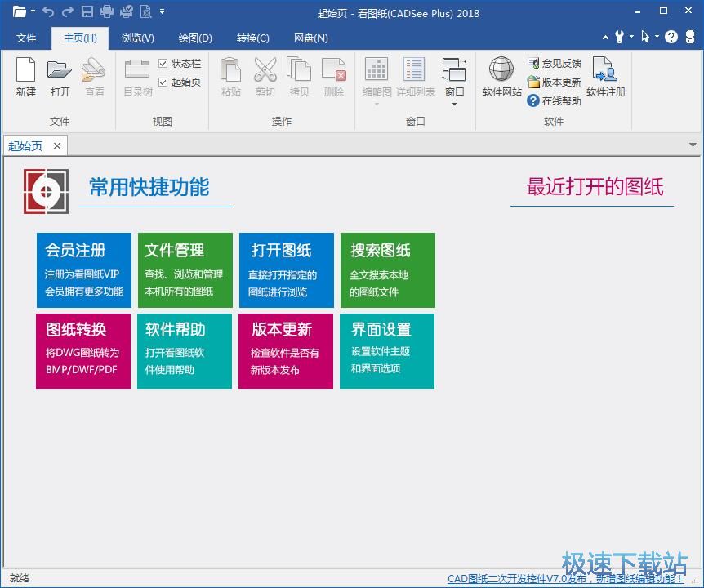Viewport: 704px width, 588px height.
Task: Click the 图纸转换 tile
Action: tap(83, 350)
